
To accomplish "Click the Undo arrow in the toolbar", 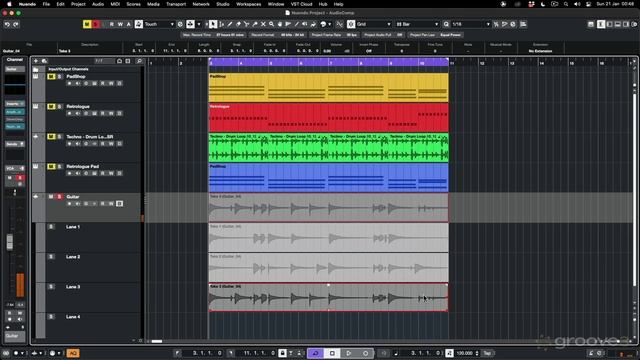I will click(7, 24).
